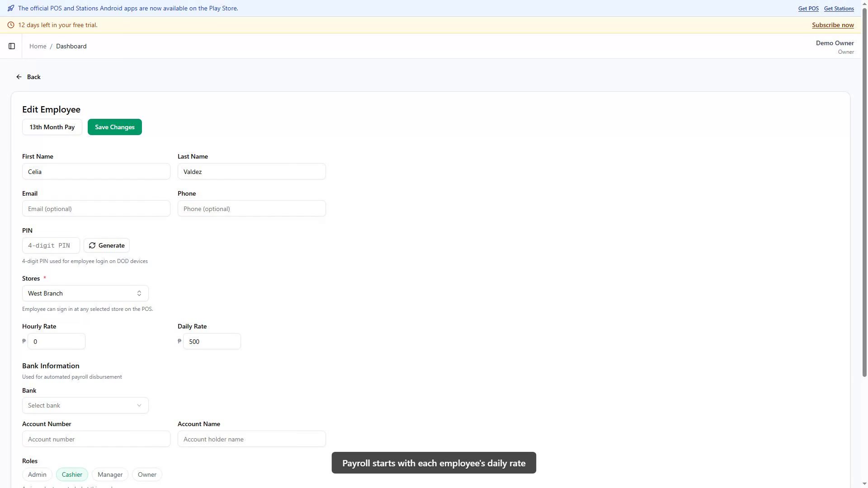This screenshot has height=488, width=868.
Task: Click the Email optional field
Action: (96, 209)
